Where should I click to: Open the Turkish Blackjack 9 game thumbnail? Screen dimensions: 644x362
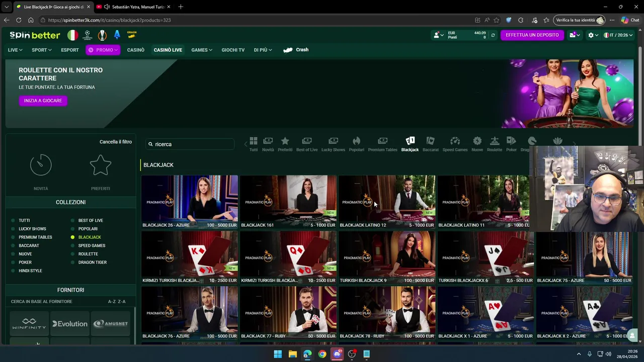387,257
